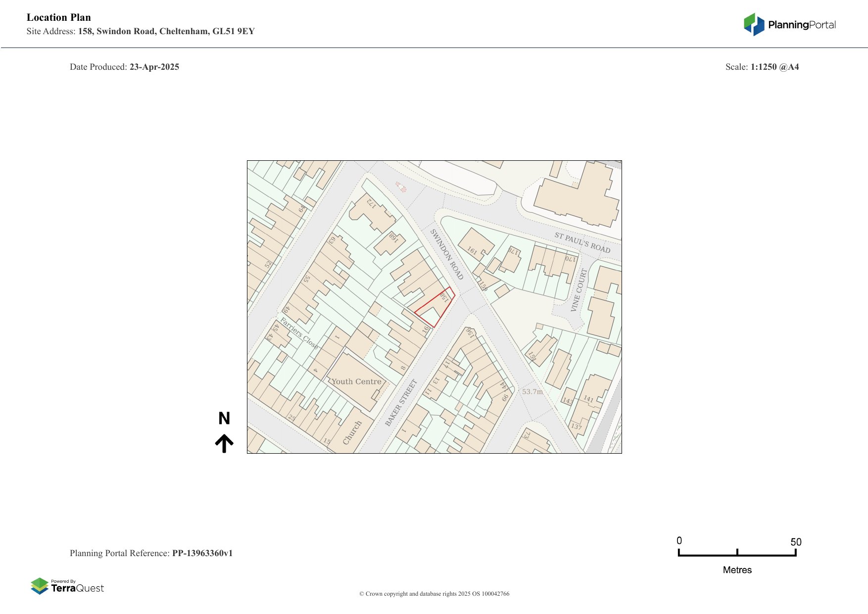Click the VINE COURT street label
This screenshot has width=868, height=614.
pyautogui.click(x=578, y=290)
